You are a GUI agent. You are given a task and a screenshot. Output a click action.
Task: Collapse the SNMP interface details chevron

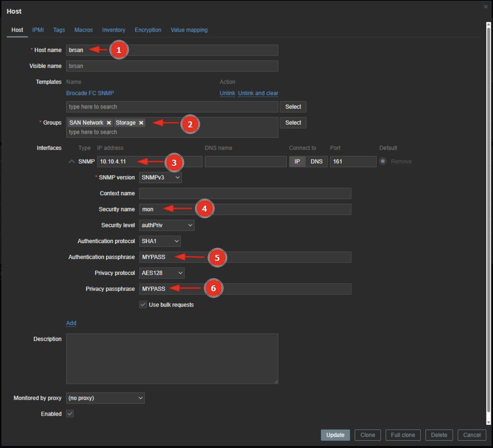(x=72, y=162)
